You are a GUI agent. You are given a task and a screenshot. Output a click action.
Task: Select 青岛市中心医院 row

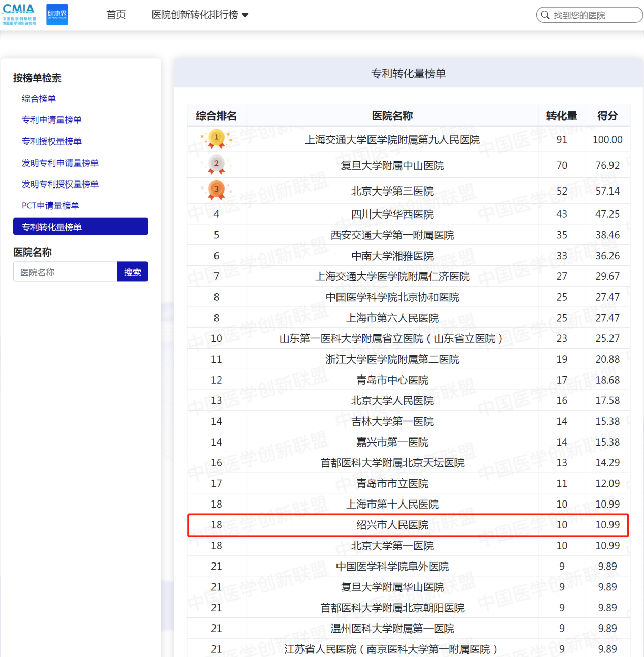[x=409, y=380]
